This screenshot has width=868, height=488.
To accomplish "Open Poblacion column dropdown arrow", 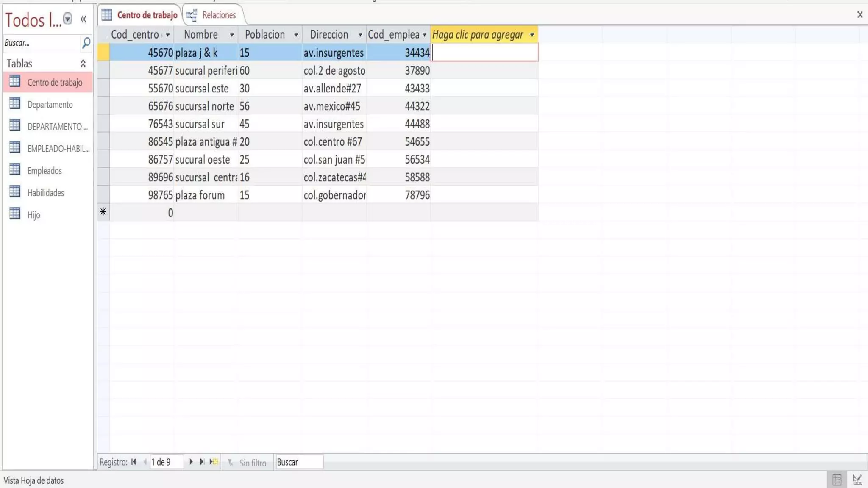I will coord(296,35).
